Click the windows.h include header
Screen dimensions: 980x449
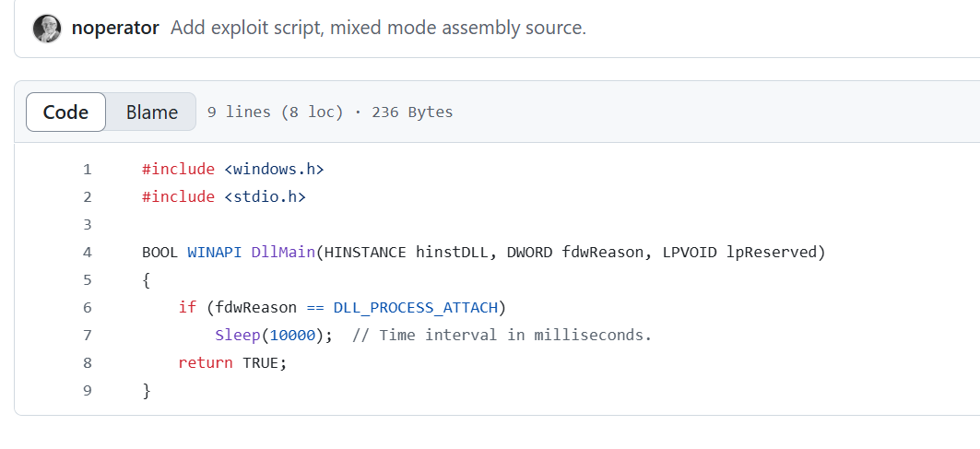coord(275,170)
